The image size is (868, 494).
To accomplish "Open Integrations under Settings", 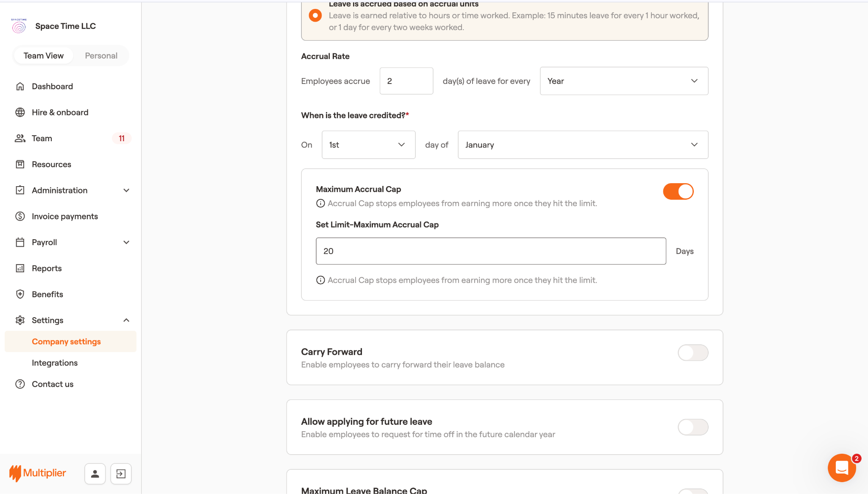I will pyautogui.click(x=55, y=363).
